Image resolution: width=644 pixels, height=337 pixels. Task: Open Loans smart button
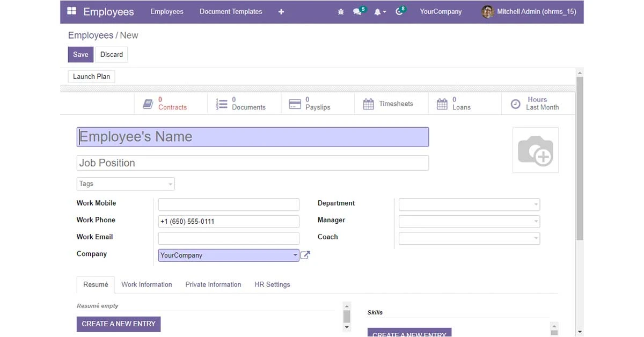point(442,103)
